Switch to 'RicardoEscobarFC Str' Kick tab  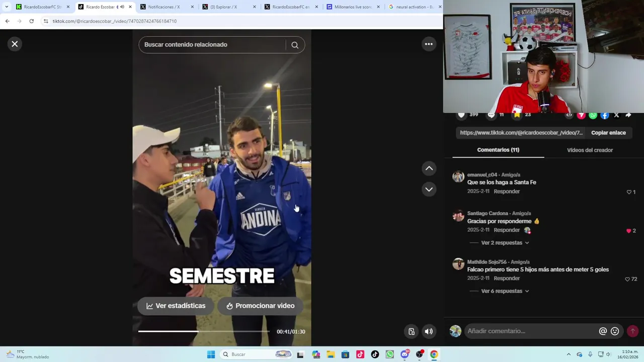[43, 7]
